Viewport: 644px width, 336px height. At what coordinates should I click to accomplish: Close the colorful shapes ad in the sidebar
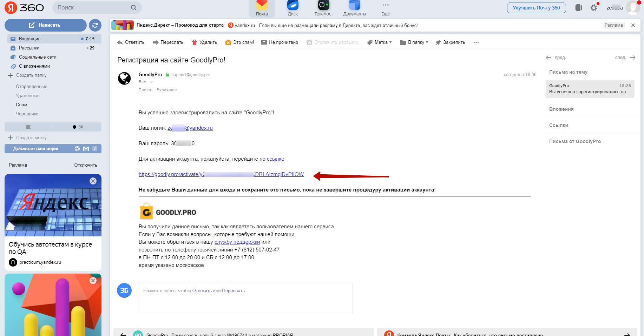click(93, 281)
